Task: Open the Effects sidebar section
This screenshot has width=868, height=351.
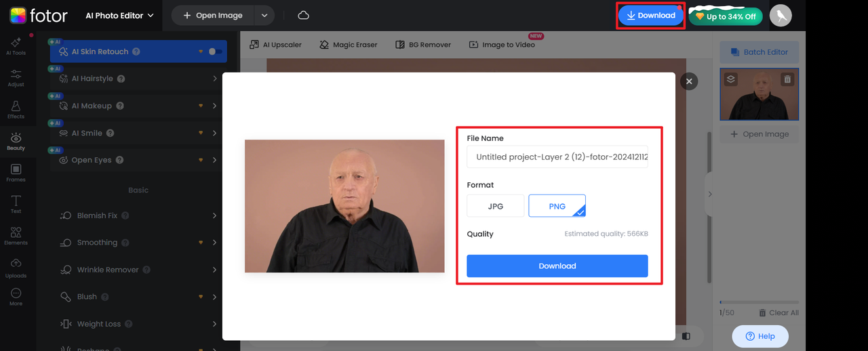Action: 16,110
